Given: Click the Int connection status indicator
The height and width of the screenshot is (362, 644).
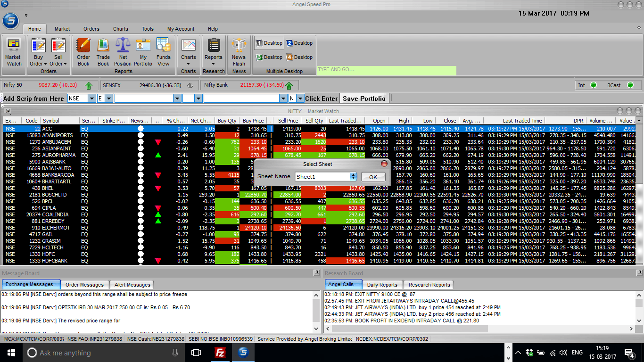Looking at the screenshot, I should click(594, 85).
